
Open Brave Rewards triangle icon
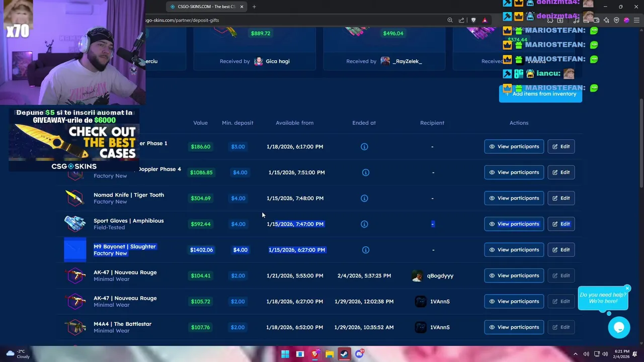click(485, 20)
